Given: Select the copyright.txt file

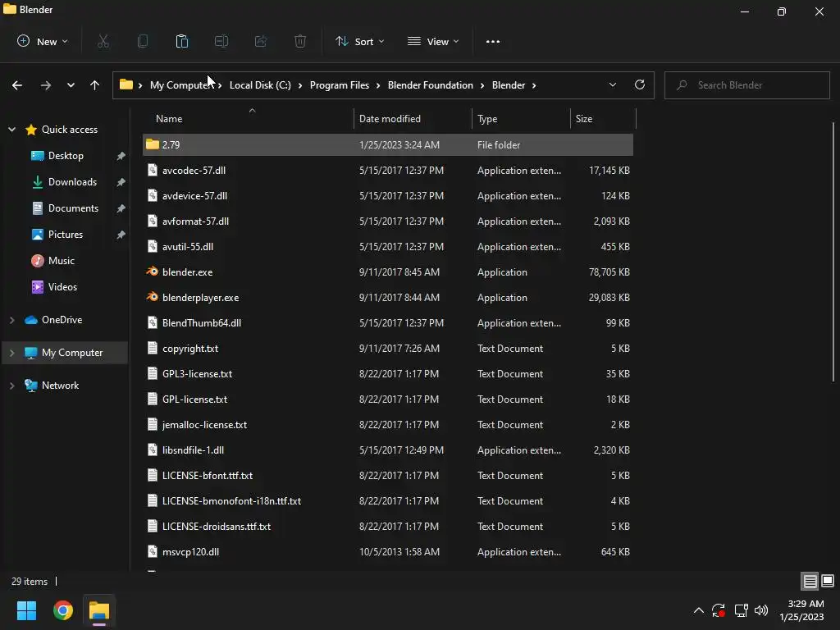Looking at the screenshot, I should [x=388, y=348].
